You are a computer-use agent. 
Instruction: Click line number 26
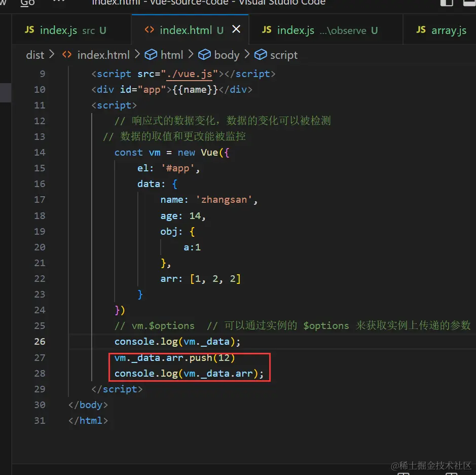click(x=40, y=342)
